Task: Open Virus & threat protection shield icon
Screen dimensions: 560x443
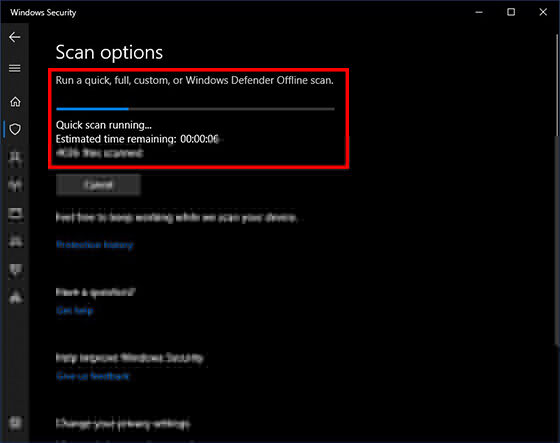Action: click(x=15, y=129)
